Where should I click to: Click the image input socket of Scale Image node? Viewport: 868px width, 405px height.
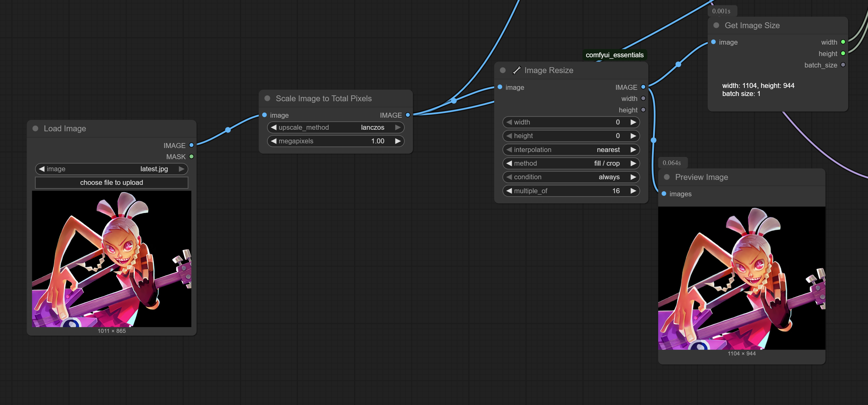pyautogui.click(x=265, y=115)
